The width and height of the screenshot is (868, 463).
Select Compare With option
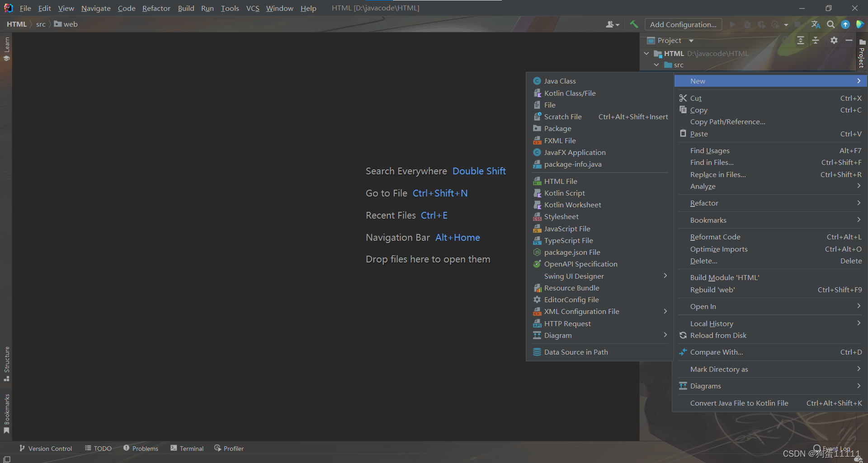click(770, 352)
